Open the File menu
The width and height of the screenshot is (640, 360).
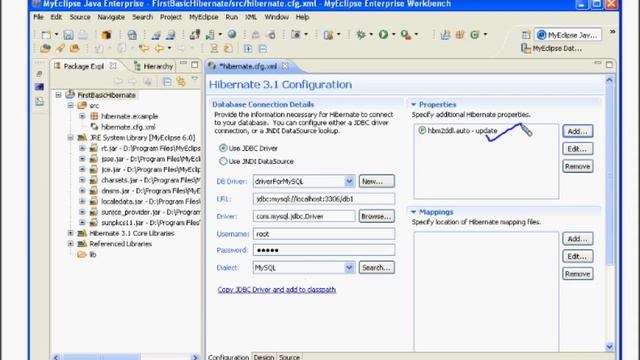pos(38,17)
